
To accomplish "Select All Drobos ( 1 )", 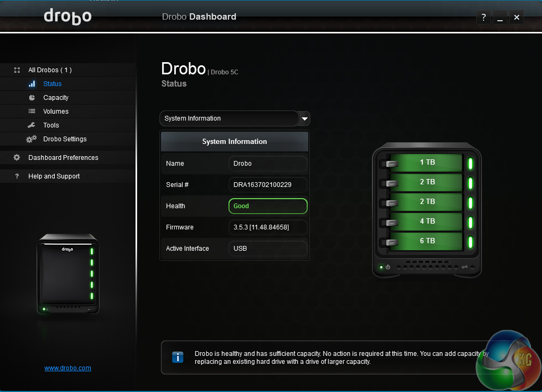I will (50, 70).
